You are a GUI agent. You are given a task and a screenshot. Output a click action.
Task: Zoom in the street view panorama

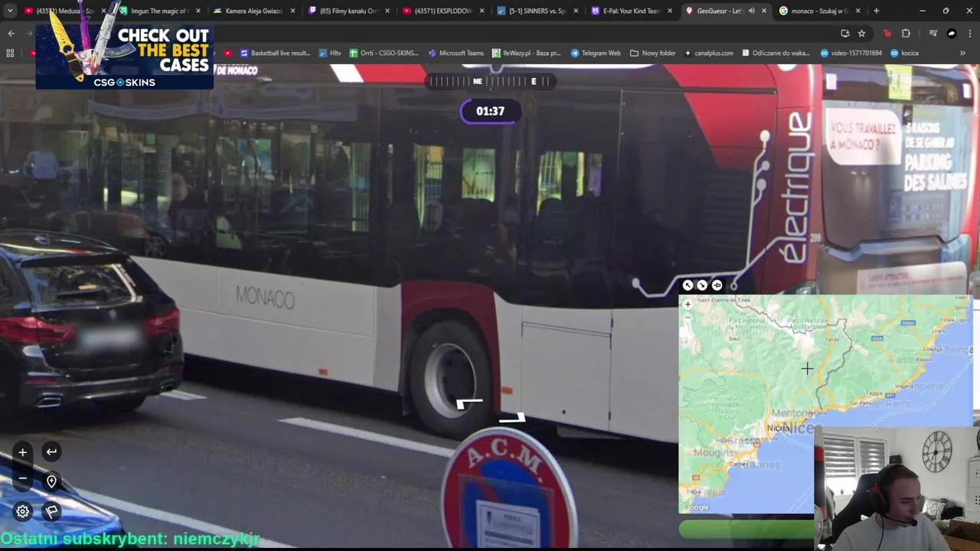click(x=22, y=452)
